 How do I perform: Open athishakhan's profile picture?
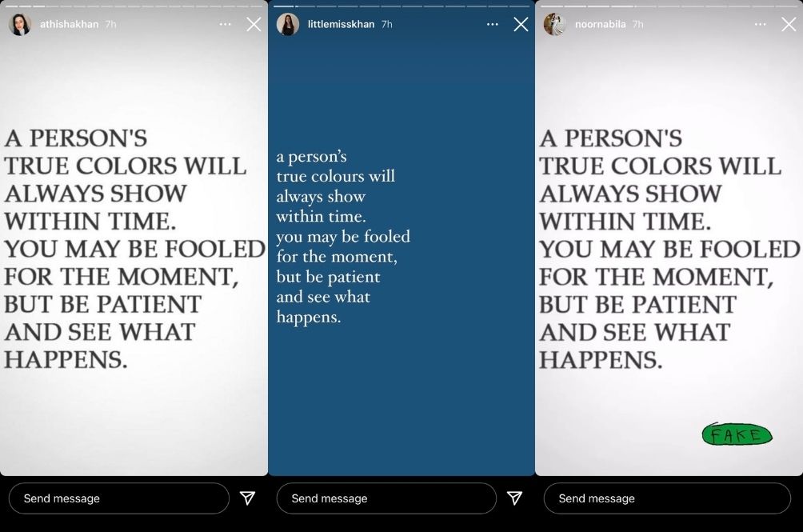click(x=20, y=24)
